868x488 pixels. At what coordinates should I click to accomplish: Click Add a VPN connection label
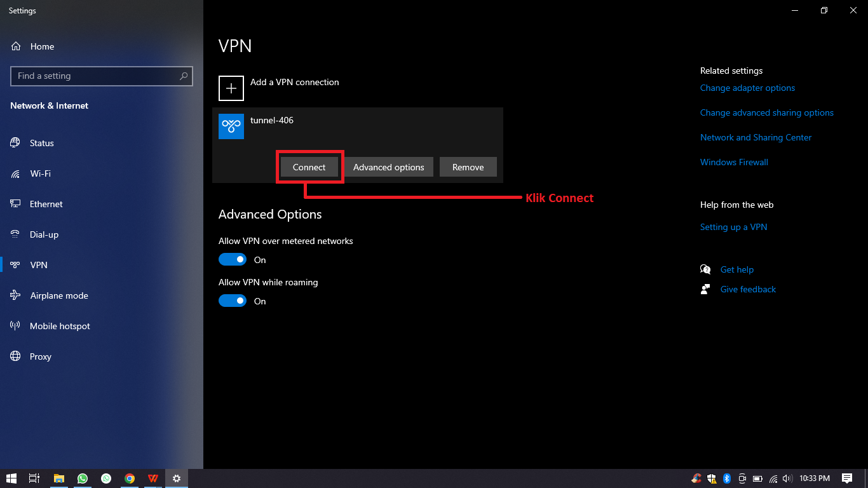295,82
